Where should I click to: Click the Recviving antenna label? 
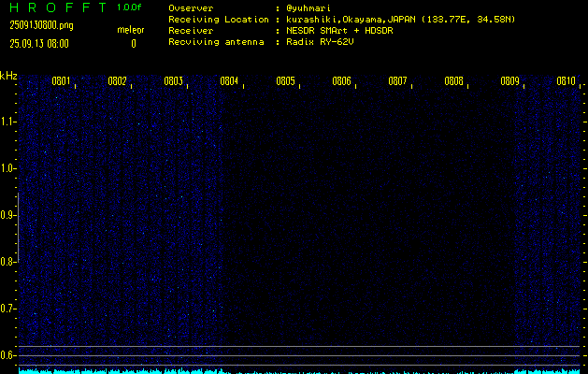(216, 42)
